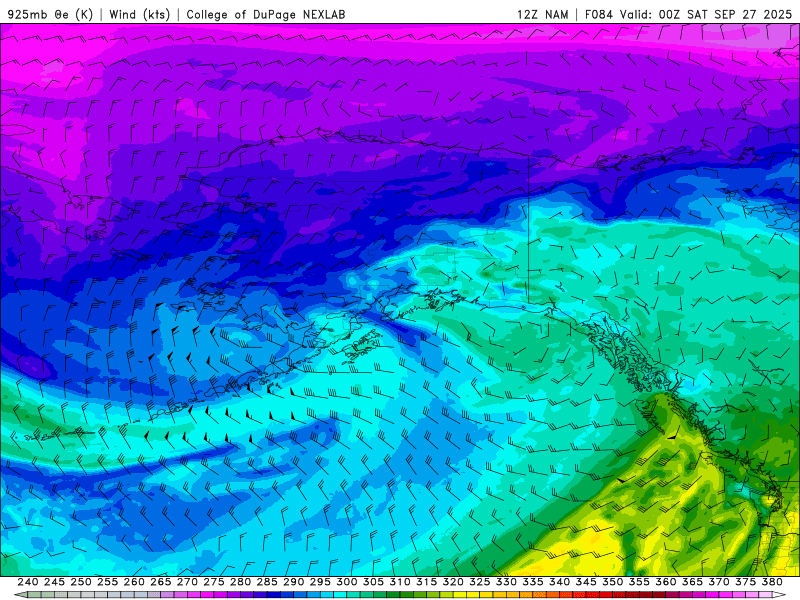Select the 350 legend number
The height and width of the screenshot is (600, 800).
pos(612,582)
